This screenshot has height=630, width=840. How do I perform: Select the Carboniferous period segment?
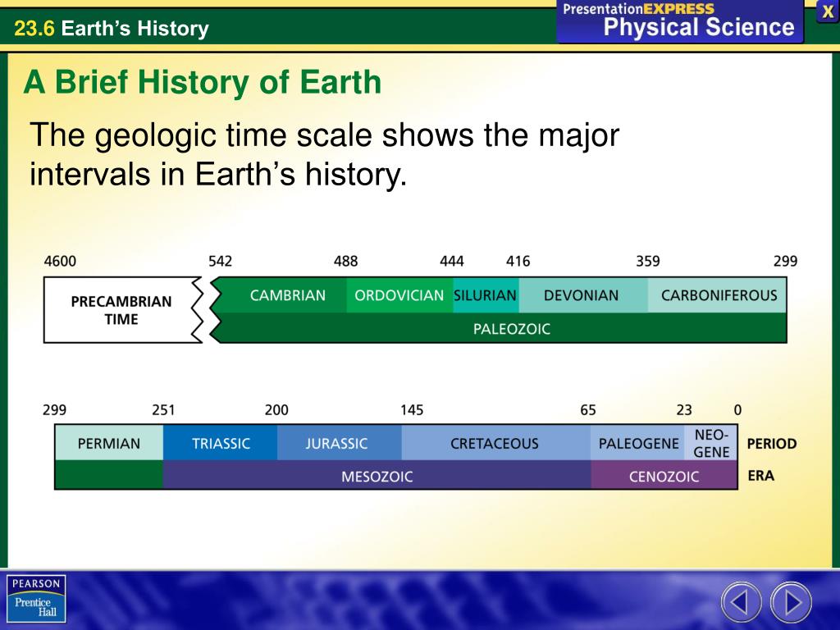pyautogui.click(x=717, y=295)
